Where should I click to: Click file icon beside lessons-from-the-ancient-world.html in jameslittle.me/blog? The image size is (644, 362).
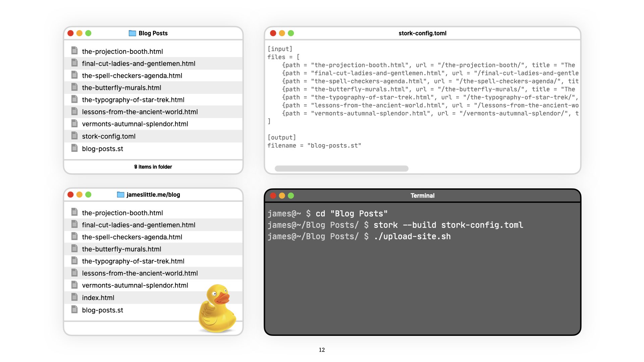pyautogui.click(x=74, y=273)
